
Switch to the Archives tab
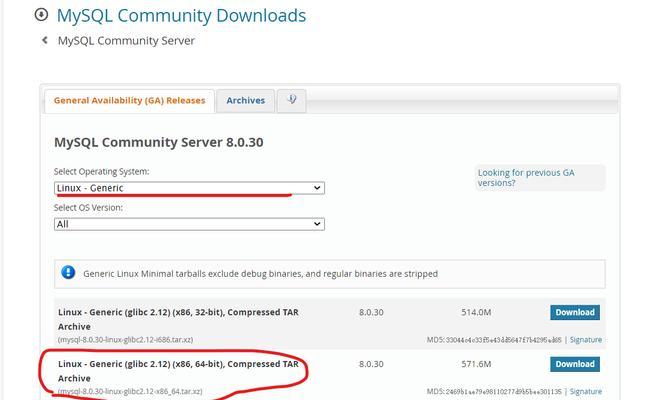246,101
